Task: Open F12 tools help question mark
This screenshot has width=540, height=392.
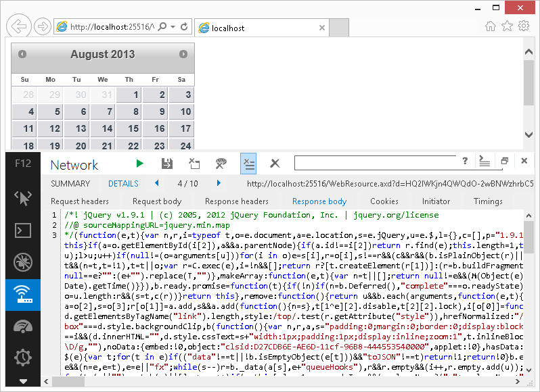Action: pyautogui.click(x=465, y=161)
